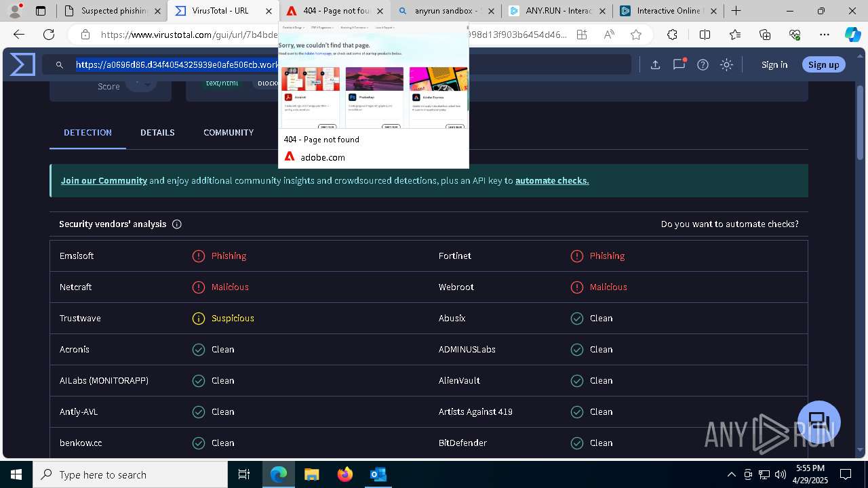This screenshot has height=488, width=868.
Task: Click the Split screen icon
Action: pos(705,35)
